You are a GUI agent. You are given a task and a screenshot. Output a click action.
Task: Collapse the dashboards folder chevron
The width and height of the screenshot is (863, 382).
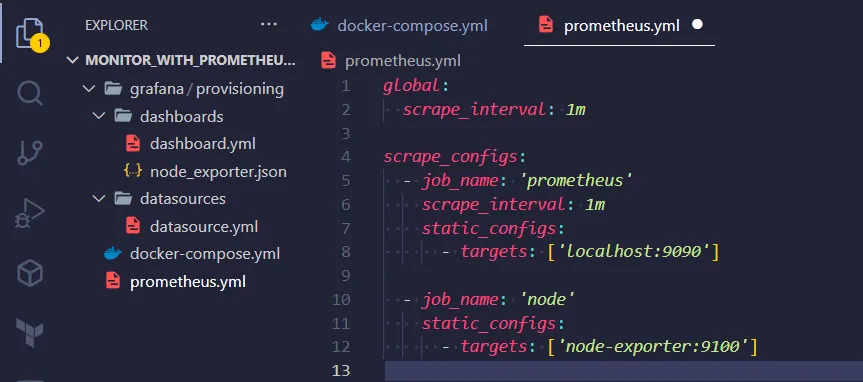99,116
